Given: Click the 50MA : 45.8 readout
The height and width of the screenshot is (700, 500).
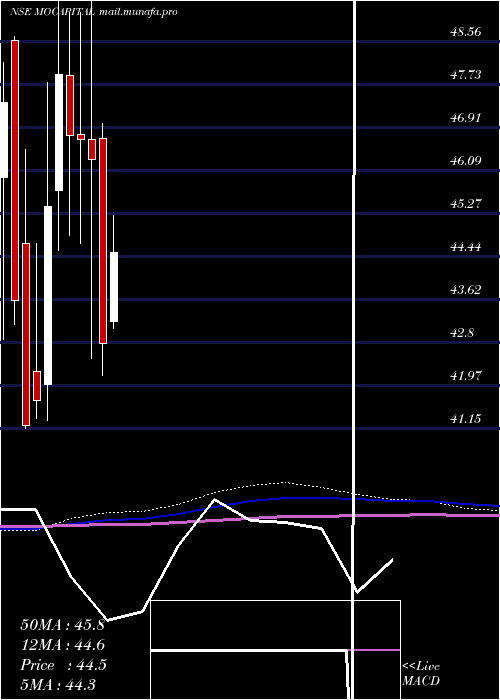Looking at the screenshot, I should pos(62,625).
